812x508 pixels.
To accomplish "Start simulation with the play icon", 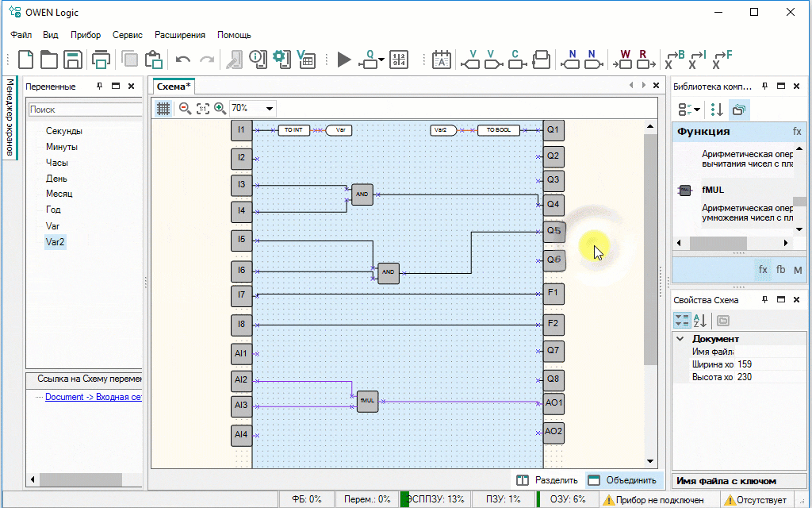I will pyautogui.click(x=343, y=60).
